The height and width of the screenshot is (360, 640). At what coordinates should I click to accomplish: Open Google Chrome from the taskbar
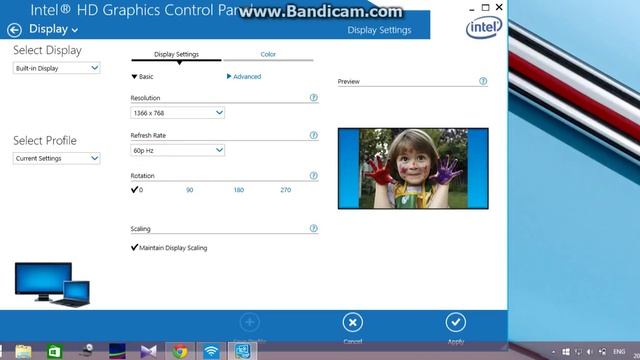180,351
